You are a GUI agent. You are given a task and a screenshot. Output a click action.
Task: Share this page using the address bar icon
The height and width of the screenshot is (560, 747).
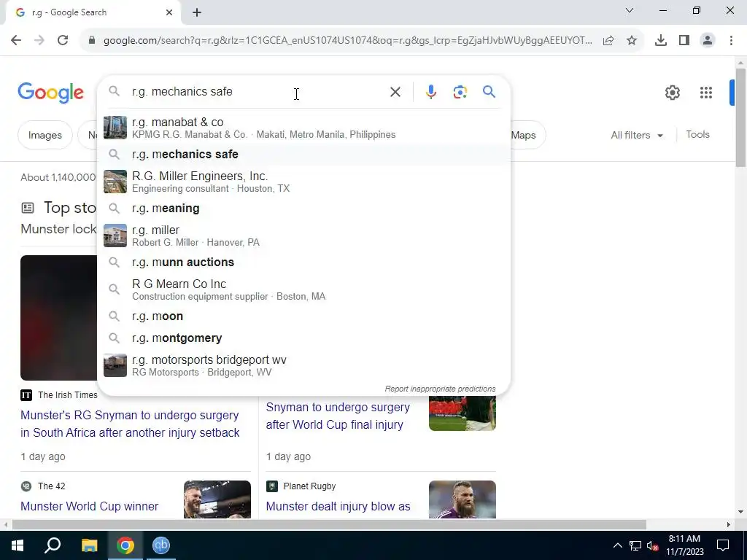[x=608, y=41]
